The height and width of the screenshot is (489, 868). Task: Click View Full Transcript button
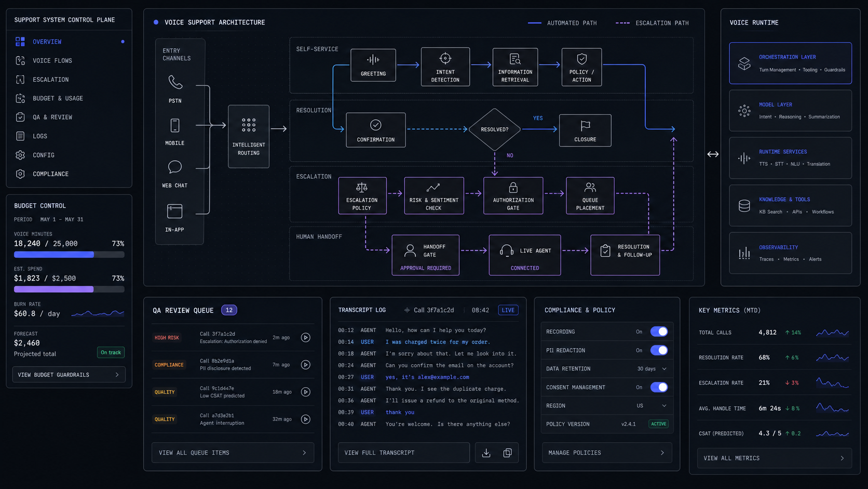tap(404, 453)
